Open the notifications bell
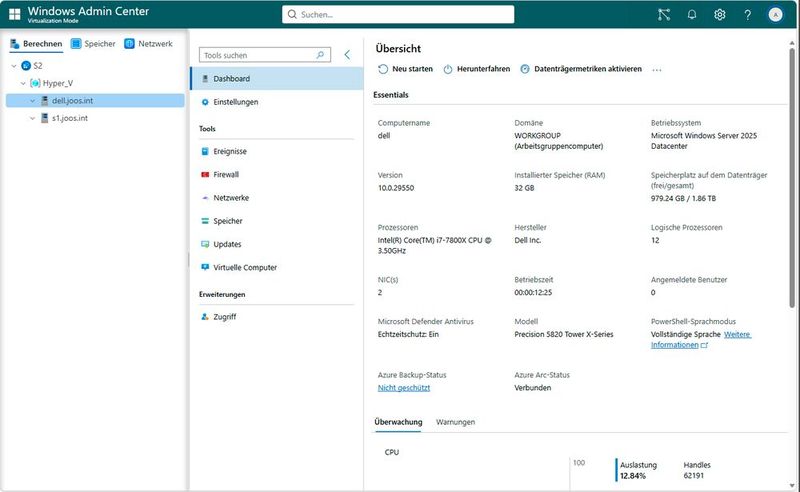 [692, 14]
